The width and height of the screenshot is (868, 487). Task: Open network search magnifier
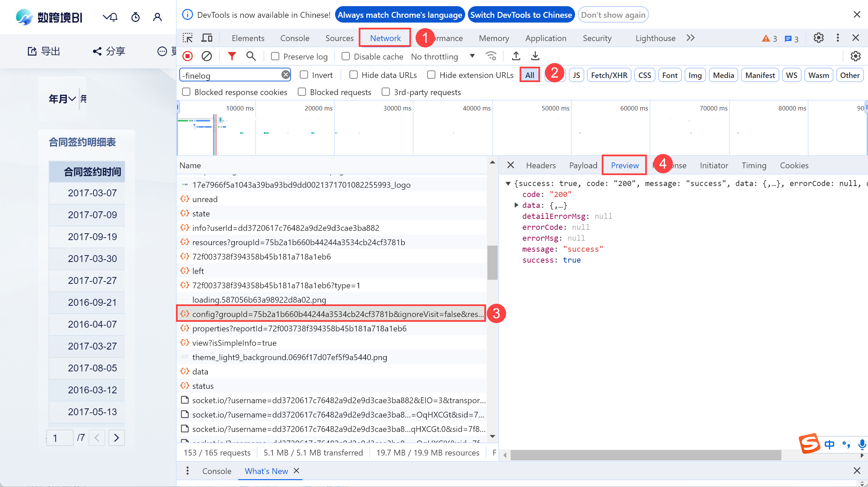[251, 56]
